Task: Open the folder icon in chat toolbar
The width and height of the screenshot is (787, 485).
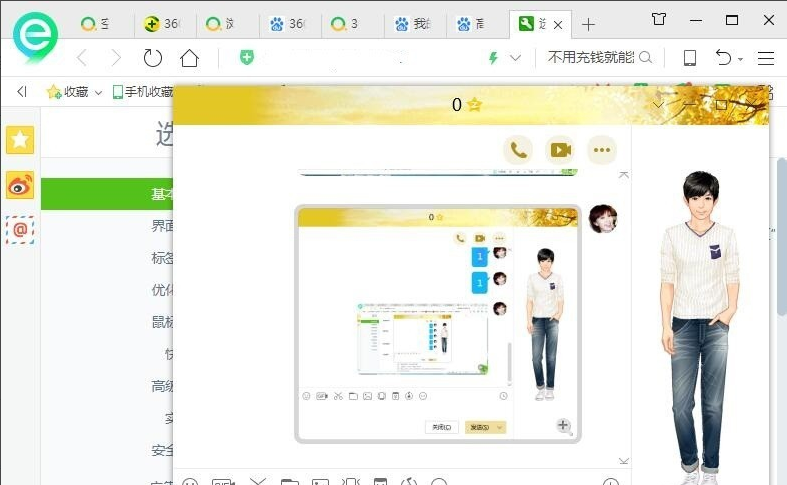Action: 290,482
